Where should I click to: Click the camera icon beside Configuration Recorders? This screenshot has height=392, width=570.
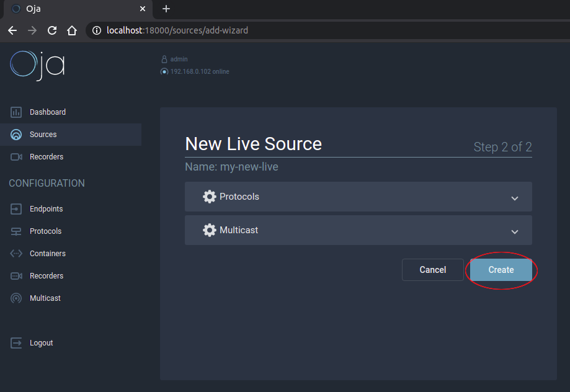[16, 276]
